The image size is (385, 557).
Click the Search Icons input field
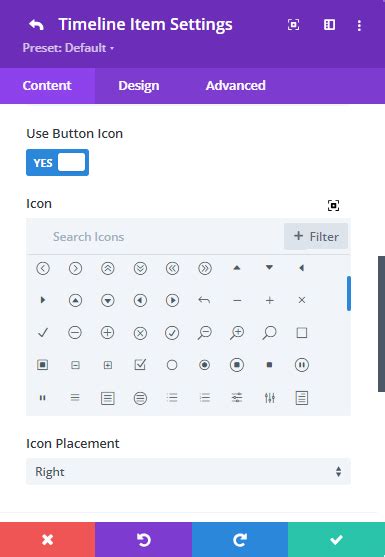click(156, 237)
